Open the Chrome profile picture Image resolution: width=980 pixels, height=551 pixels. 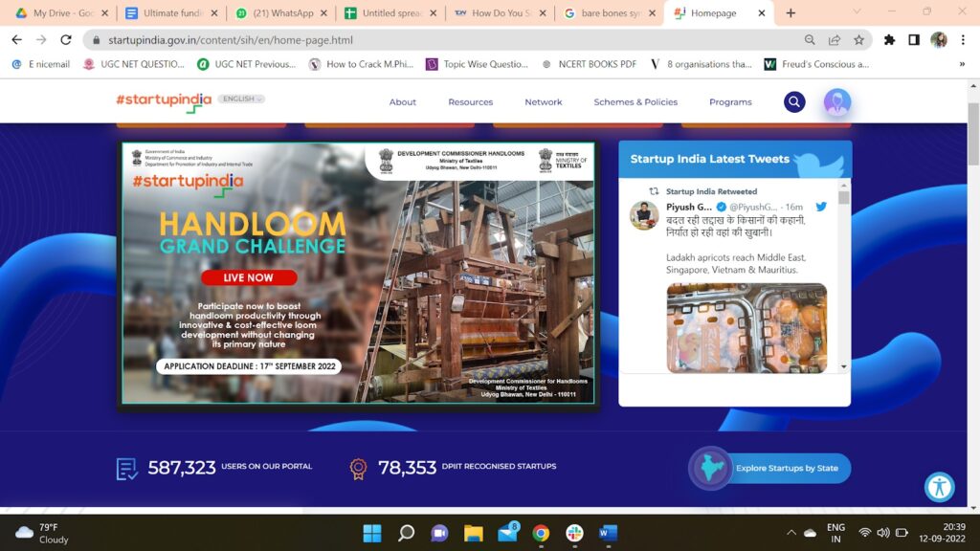[939, 40]
